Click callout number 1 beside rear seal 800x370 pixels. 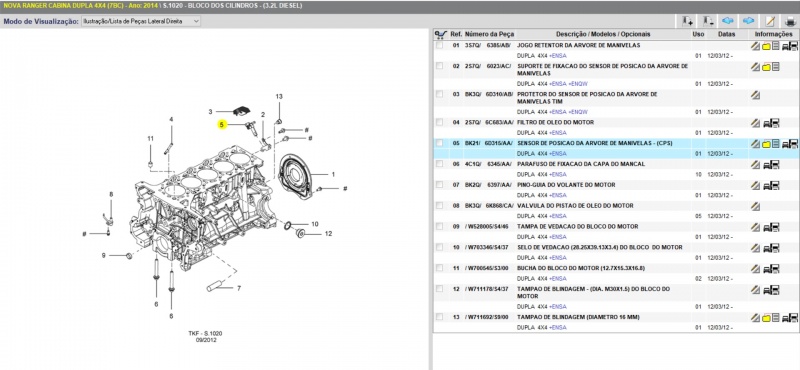click(x=333, y=175)
